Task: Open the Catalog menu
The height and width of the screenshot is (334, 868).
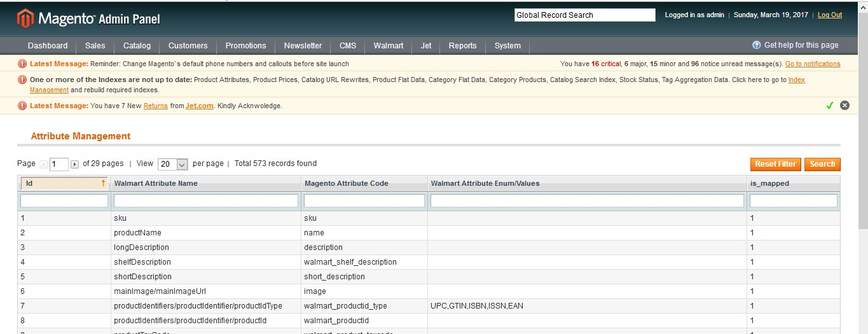Action: coord(137,46)
